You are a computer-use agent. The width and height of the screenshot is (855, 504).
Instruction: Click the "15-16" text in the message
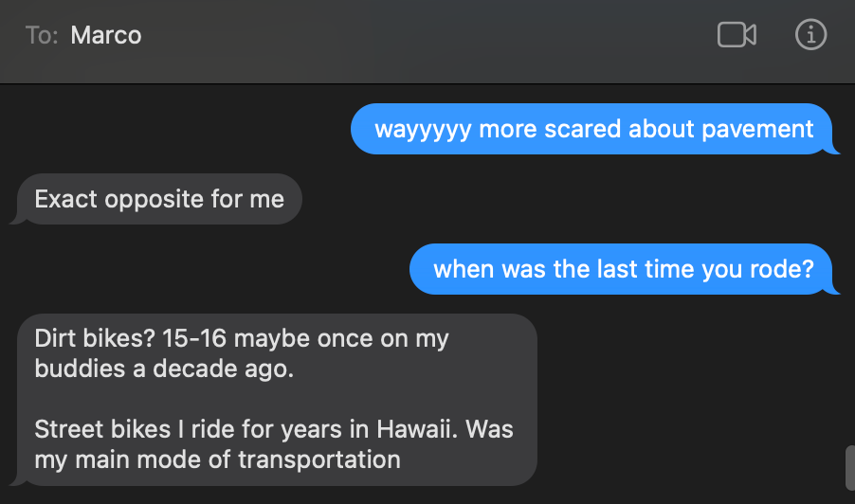pos(195,338)
